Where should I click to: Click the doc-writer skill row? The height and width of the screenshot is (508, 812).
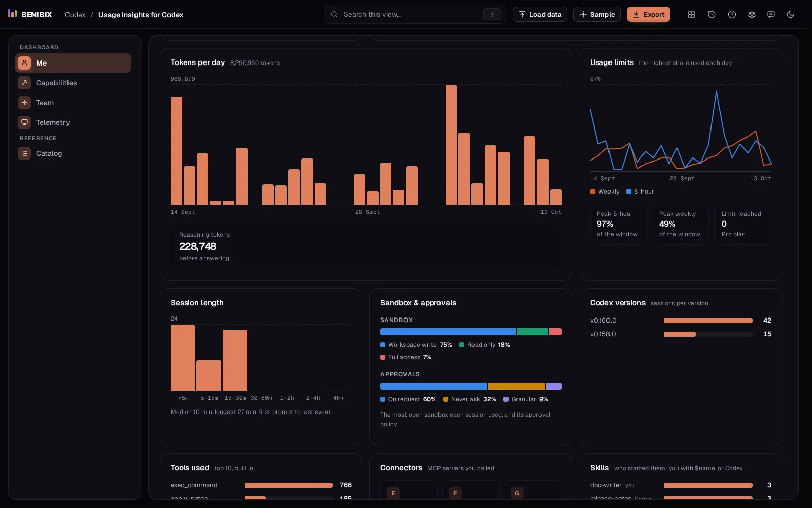point(681,485)
